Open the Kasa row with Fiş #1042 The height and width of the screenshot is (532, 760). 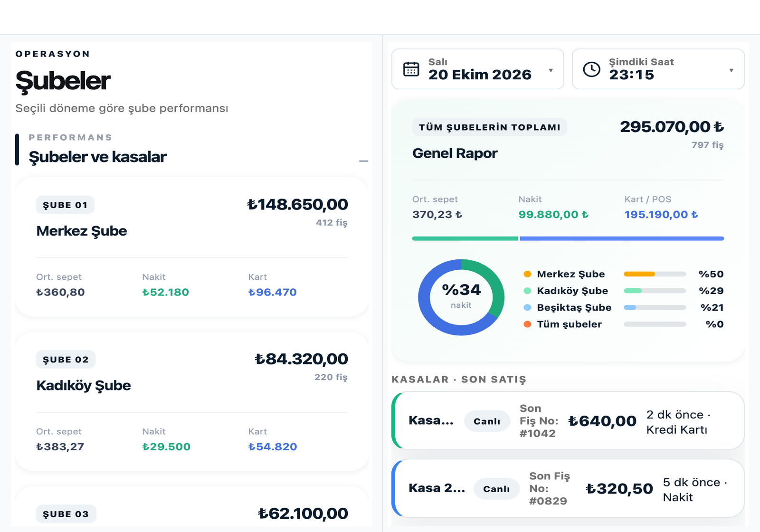point(568,421)
